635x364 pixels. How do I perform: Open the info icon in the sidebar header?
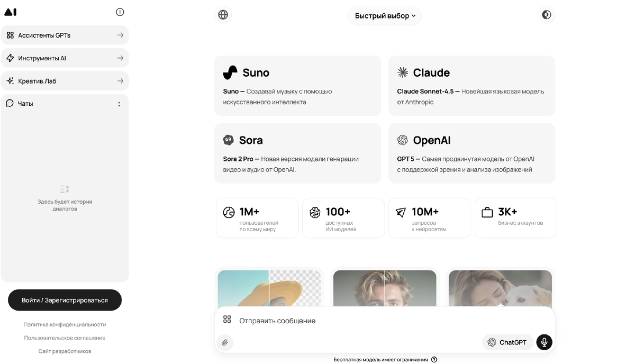click(x=120, y=11)
